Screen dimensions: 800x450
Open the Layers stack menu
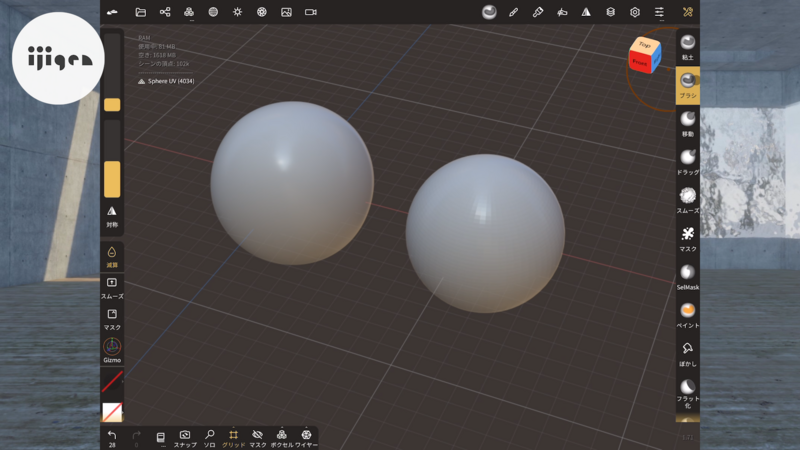pos(611,12)
